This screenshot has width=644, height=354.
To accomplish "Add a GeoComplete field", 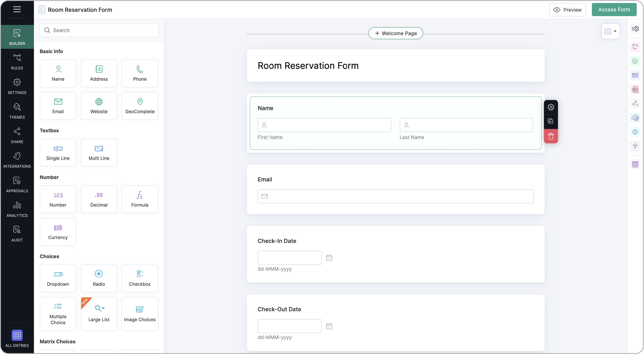I will click(140, 106).
